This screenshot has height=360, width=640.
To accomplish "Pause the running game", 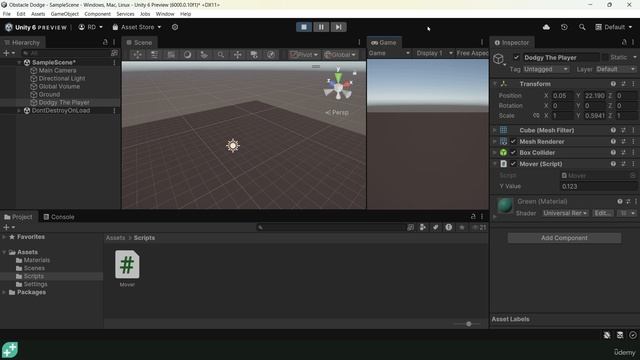I will point(321,27).
